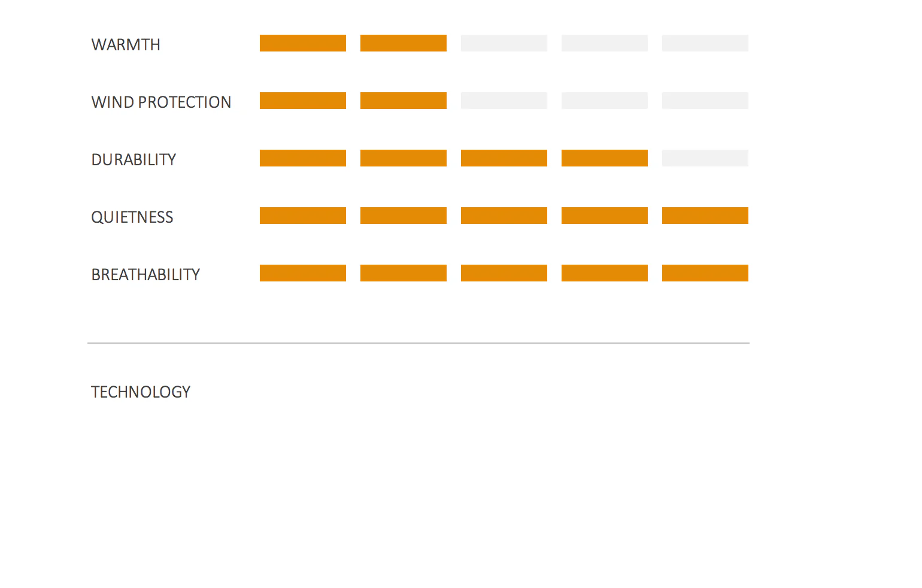Click the WARMTH label
This screenshot has width=922, height=588.
coord(126,45)
